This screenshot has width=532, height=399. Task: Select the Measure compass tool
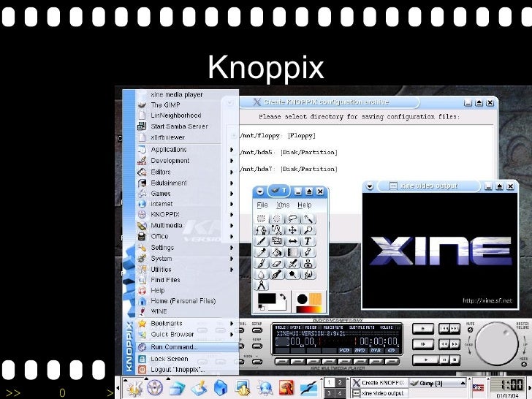pyautogui.click(x=261, y=286)
